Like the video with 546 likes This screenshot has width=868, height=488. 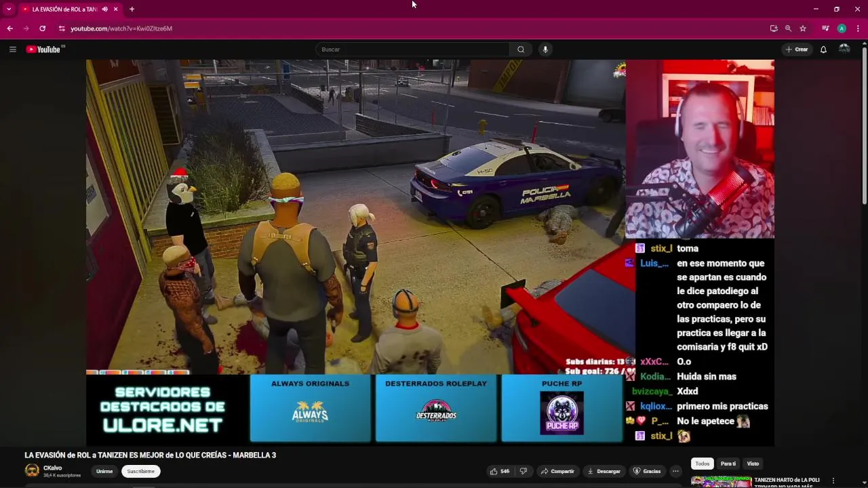pos(500,471)
